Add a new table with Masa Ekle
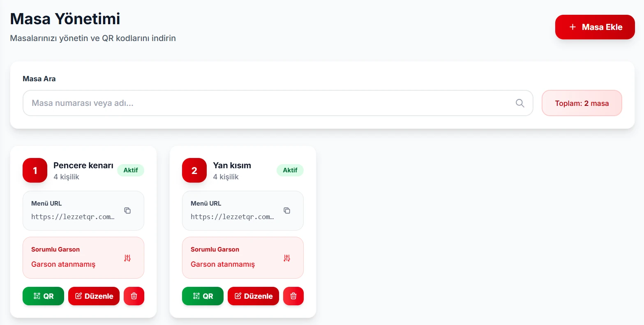 595,27
